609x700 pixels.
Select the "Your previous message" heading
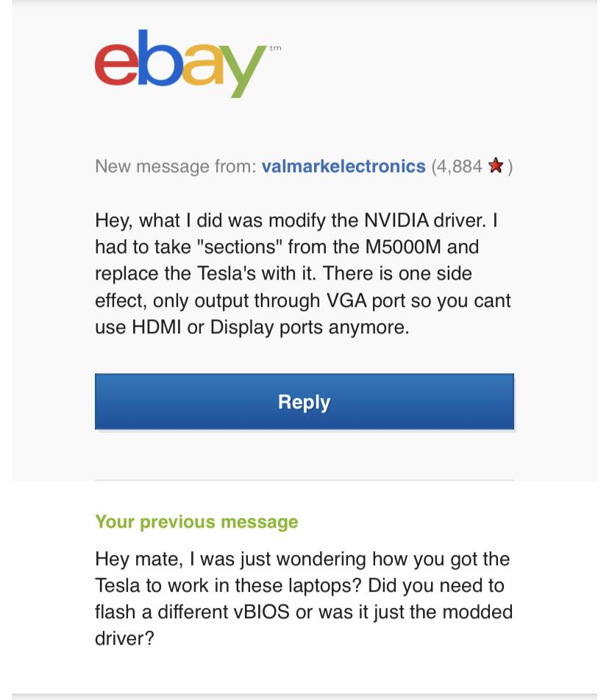point(196,522)
